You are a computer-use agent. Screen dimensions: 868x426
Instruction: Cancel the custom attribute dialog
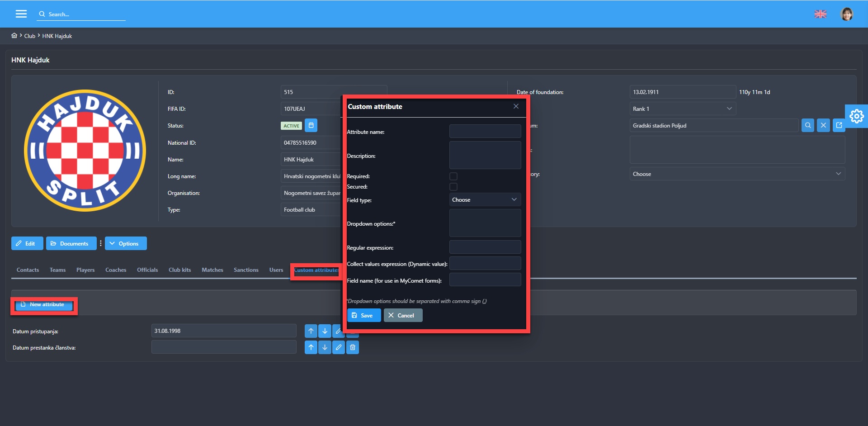[403, 316]
